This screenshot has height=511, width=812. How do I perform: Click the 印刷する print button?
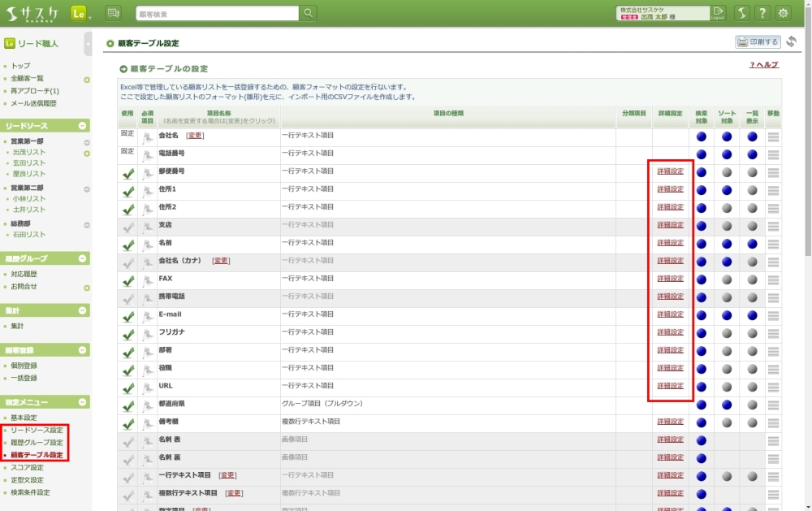pyautogui.click(x=758, y=42)
